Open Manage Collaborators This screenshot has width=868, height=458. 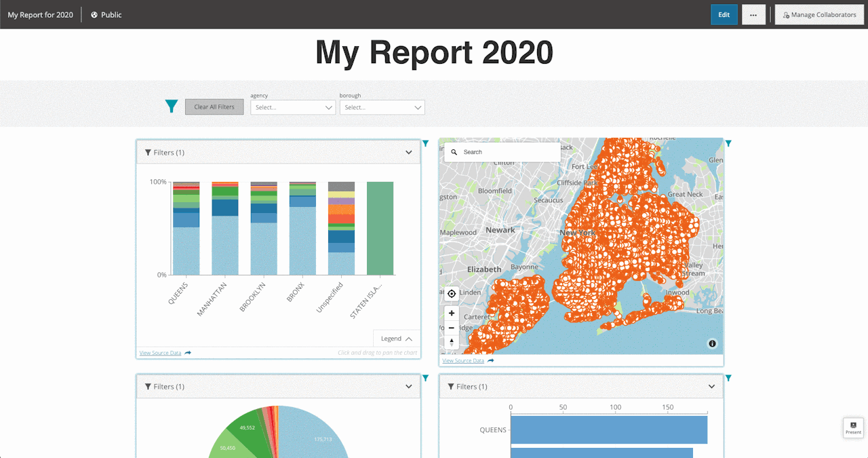[x=819, y=15]
